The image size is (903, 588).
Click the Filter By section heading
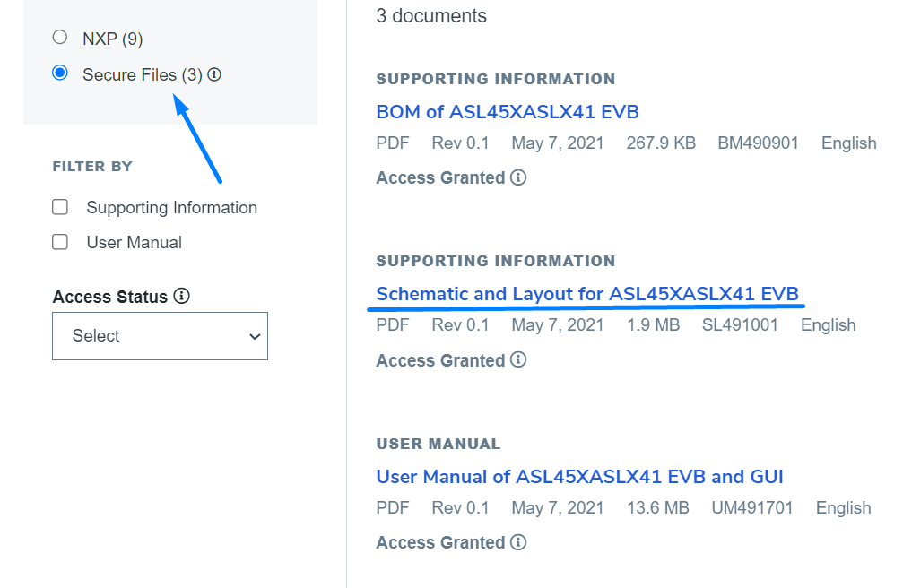(92, 166)
